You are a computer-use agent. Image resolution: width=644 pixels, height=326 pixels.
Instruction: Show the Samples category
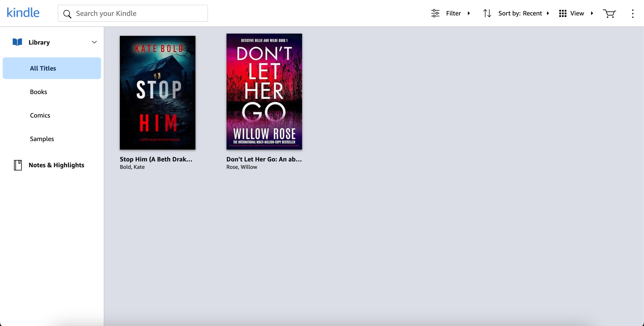[x=42, y=139]
